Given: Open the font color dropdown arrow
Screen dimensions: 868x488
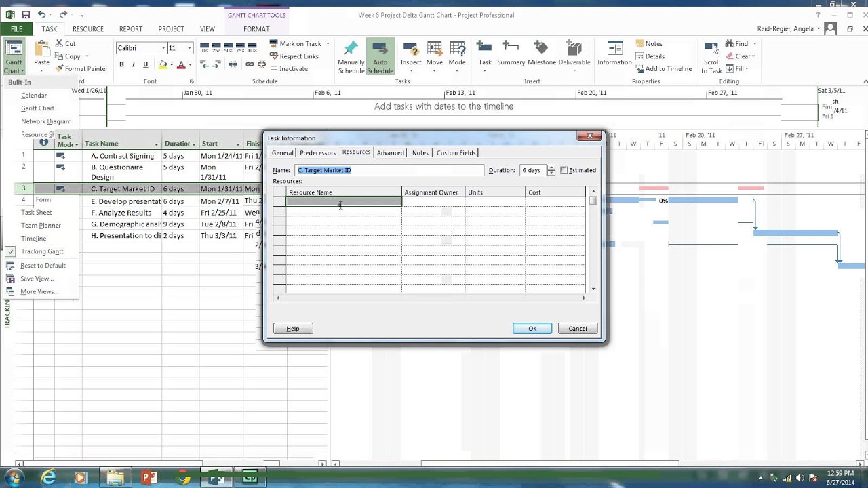Looking at the screenshot, I should [x=190, y=65].
